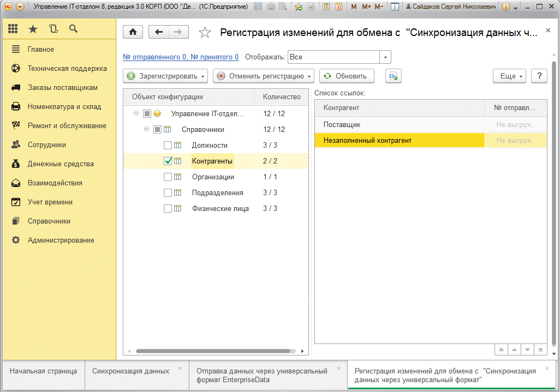Viewport: 560px width, 392px height.
Task: Open Денежные средства section
Action: pyautogui.click(x=59, y=164)
